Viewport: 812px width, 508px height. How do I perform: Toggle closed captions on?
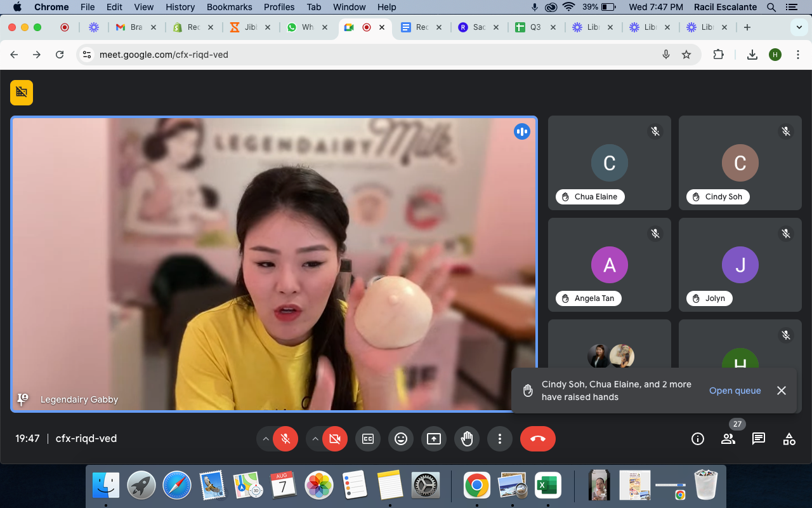(x=368, y=439)
